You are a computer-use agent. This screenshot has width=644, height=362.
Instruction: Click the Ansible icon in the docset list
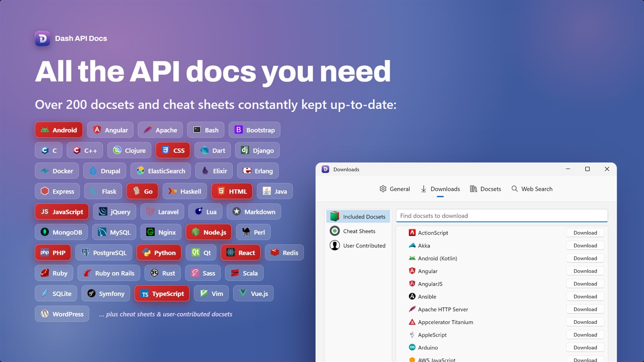(412, 297)
